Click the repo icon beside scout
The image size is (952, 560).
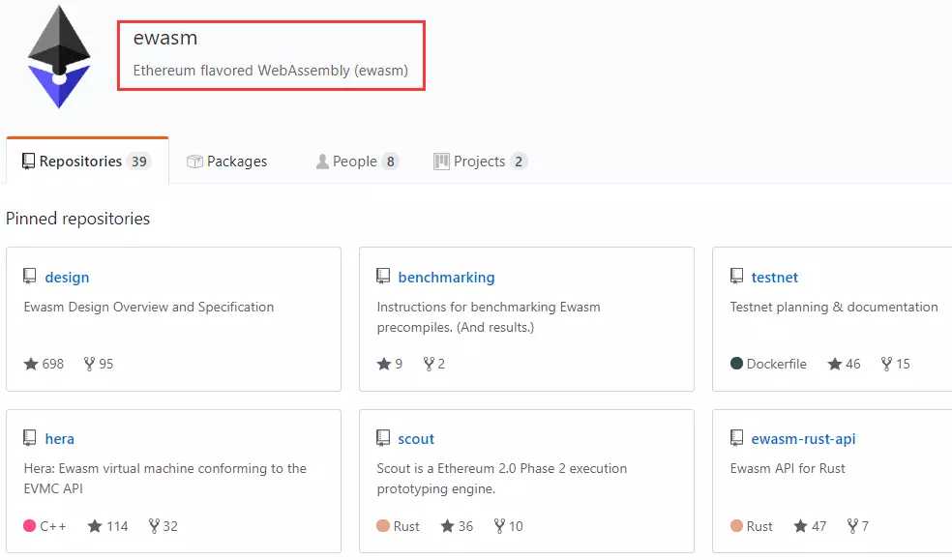pos(382,437)
